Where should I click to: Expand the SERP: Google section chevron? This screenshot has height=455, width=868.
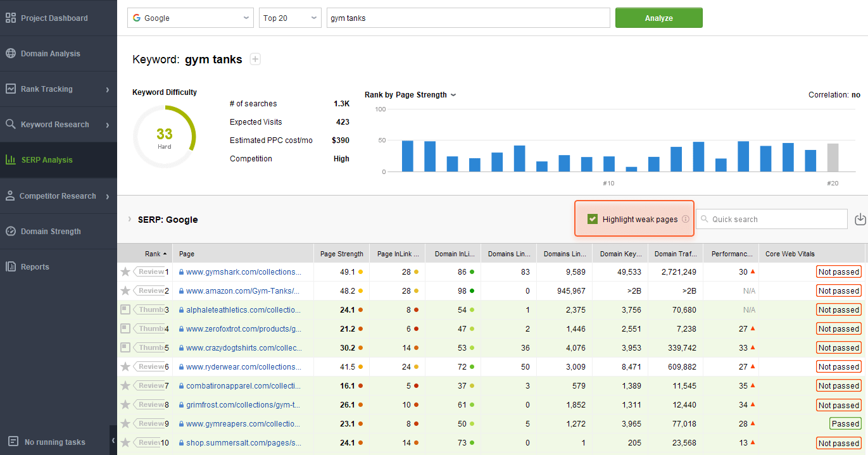click(x=130, y=219)
